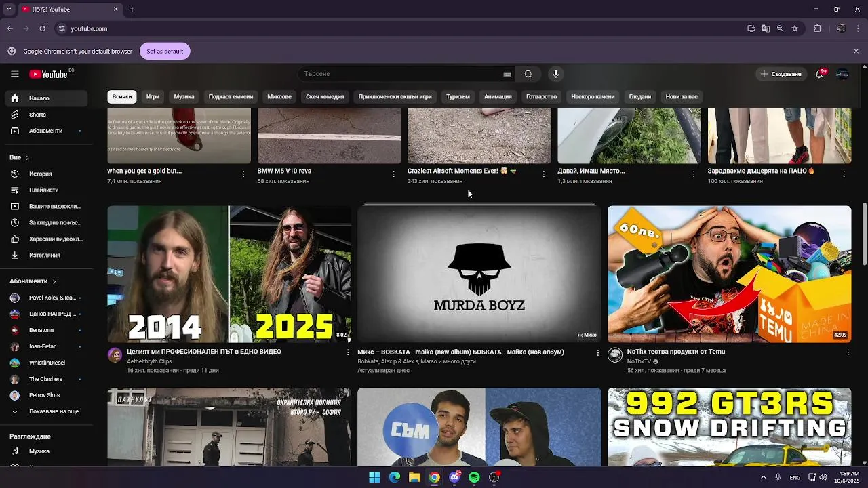Open options for Craziest Airsoft Moments video

pyautogui.click(x=543, y=174)
